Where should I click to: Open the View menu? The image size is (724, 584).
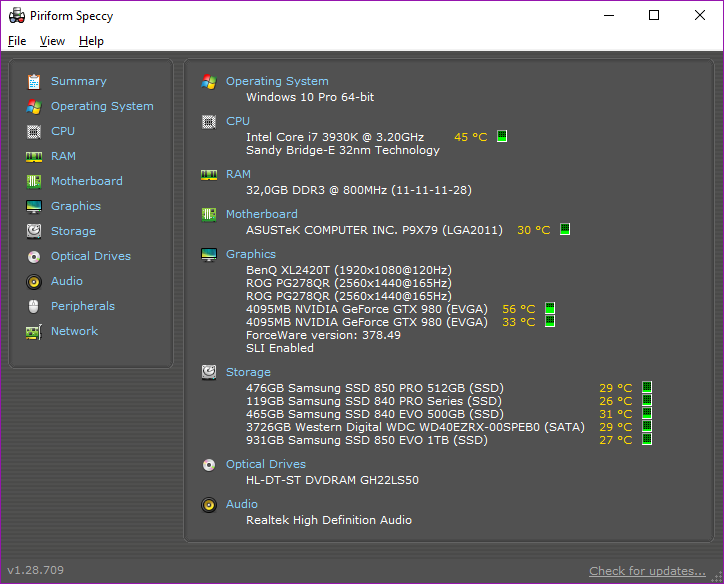click(52, 41)
